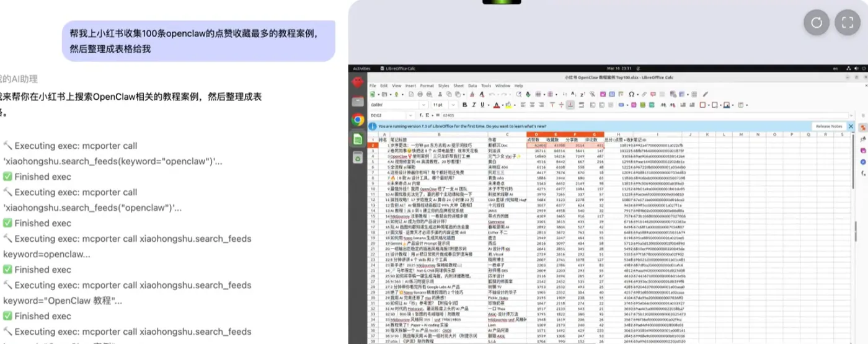Click the red app icon atop dock
This screenshot has height=344, width=868.
(358, 82)
